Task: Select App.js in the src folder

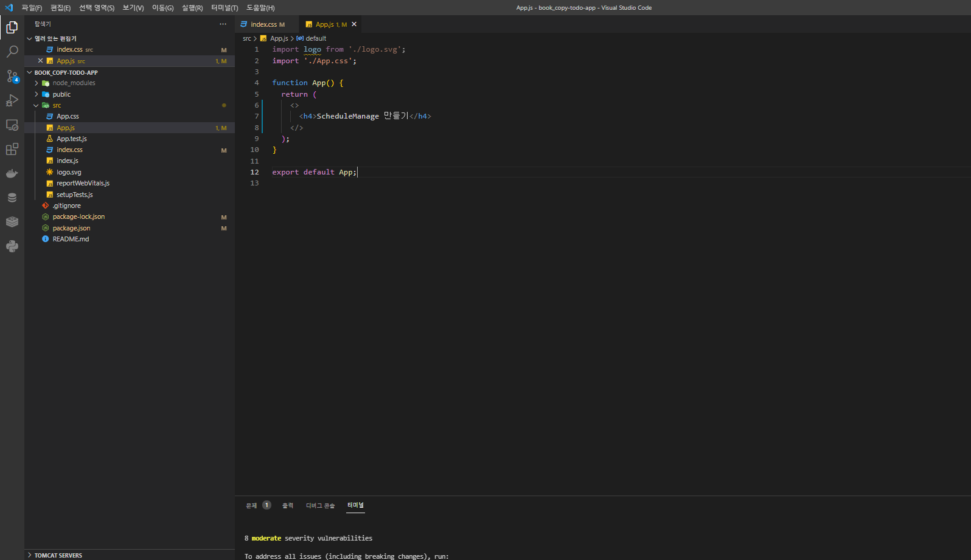Action: 130,128
